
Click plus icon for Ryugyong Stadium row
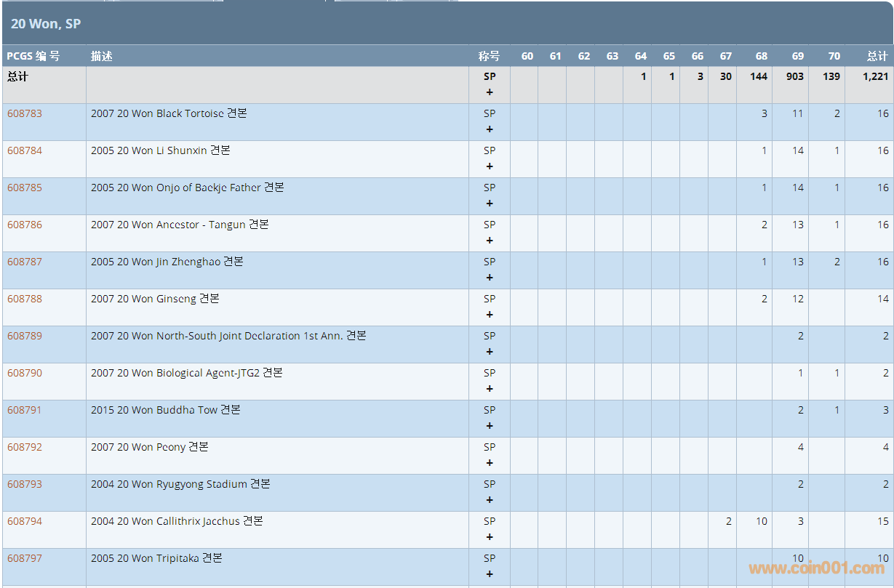pyautogui.click(x=490, y=500)
